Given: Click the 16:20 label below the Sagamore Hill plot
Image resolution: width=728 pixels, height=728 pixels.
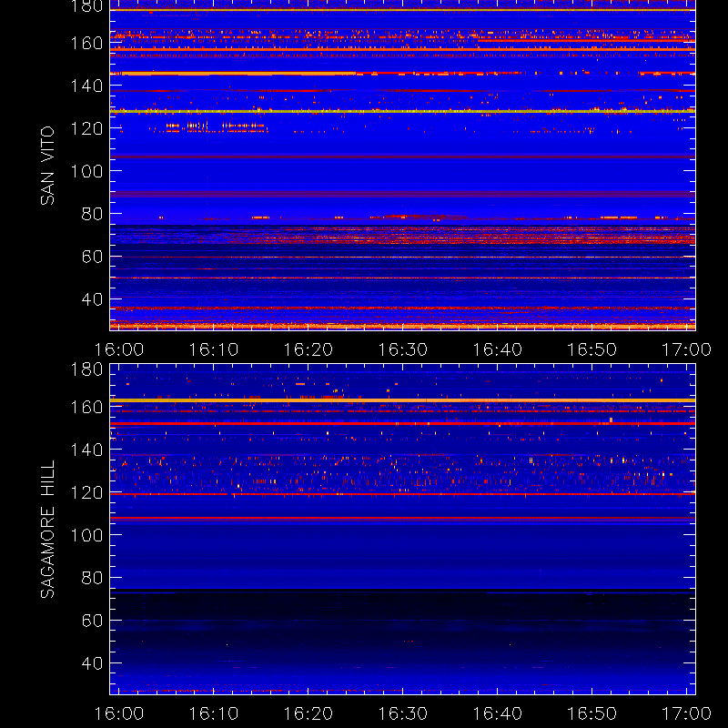Looking at the screenshot, I should (x=308, y=713).
